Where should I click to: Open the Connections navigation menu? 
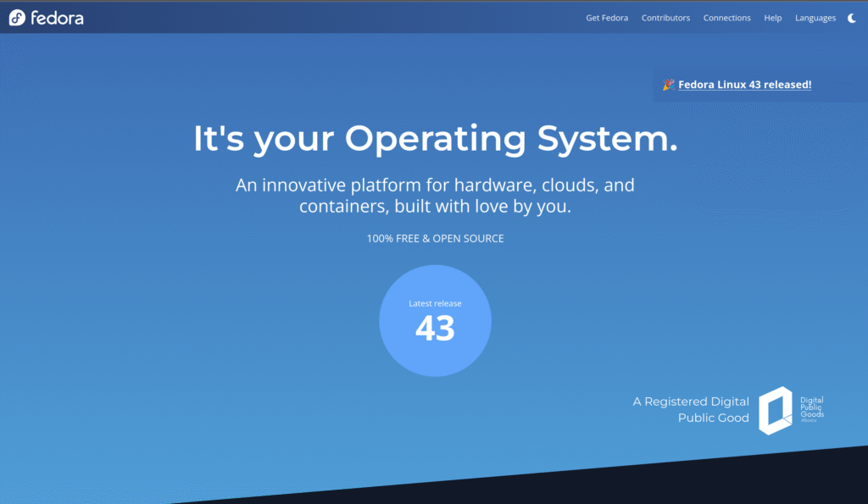click(x=726, y=18)
